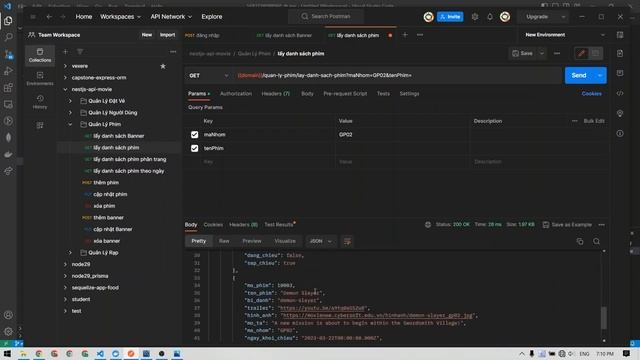640x360 pixels.
Task: Switch to the Headers (7) request tab
Action: coord(276,93)
